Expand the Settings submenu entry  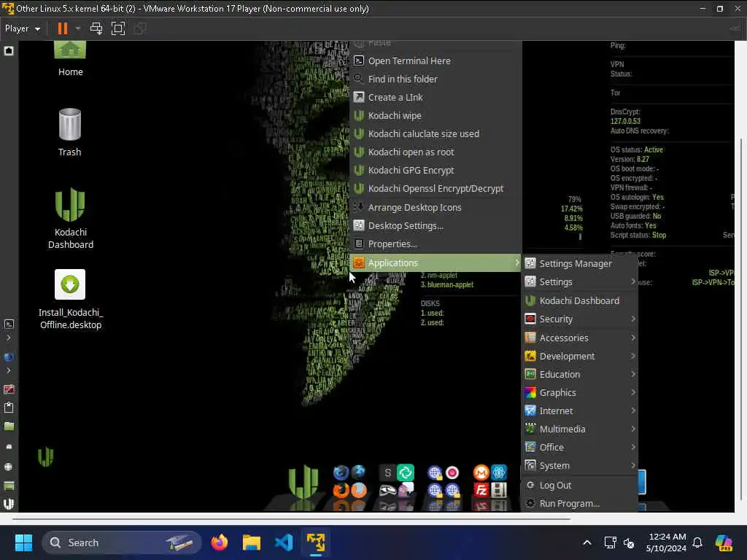tap(580, 282)
